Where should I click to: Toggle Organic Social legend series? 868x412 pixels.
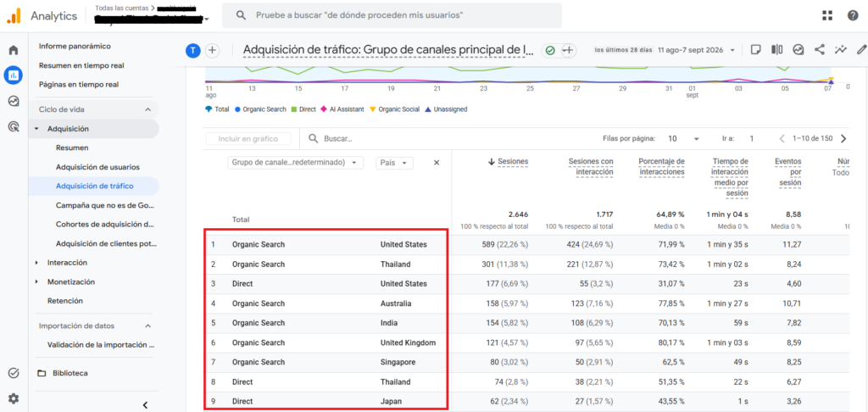click(x=394, y=109)
